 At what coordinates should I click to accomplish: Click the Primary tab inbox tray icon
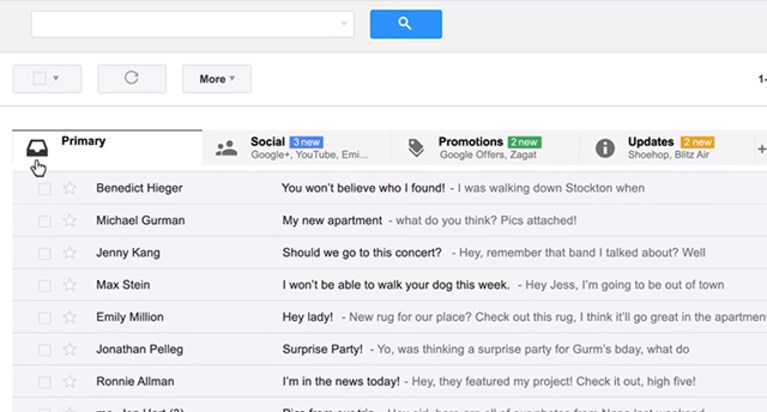click(x=37, y=148)
